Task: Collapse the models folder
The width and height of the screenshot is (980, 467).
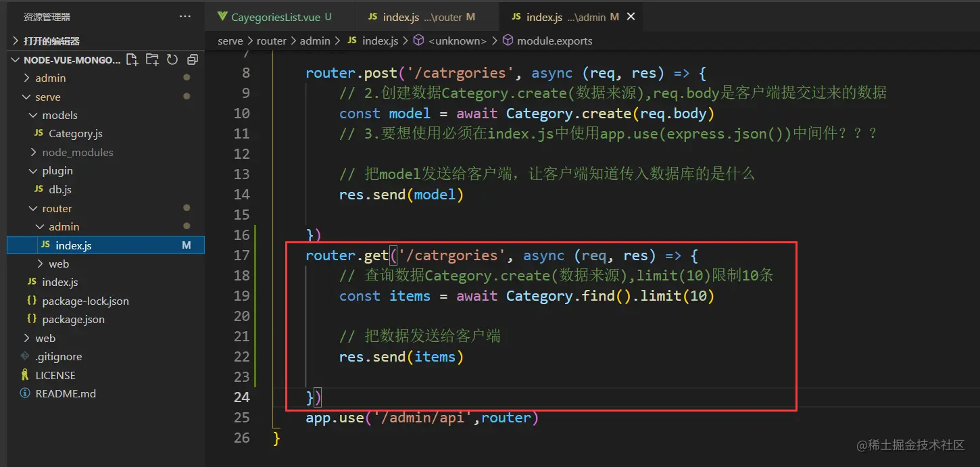Action: click(59, 115)
